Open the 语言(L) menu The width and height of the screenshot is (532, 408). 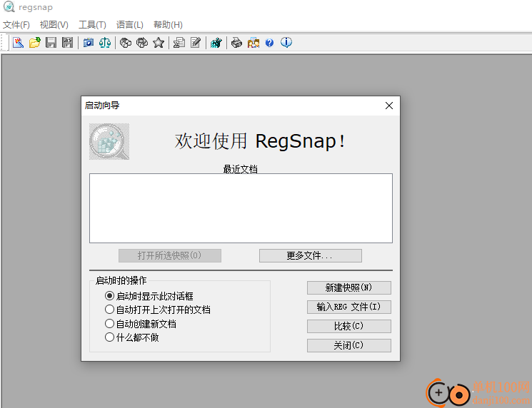(x=129, y=25)
